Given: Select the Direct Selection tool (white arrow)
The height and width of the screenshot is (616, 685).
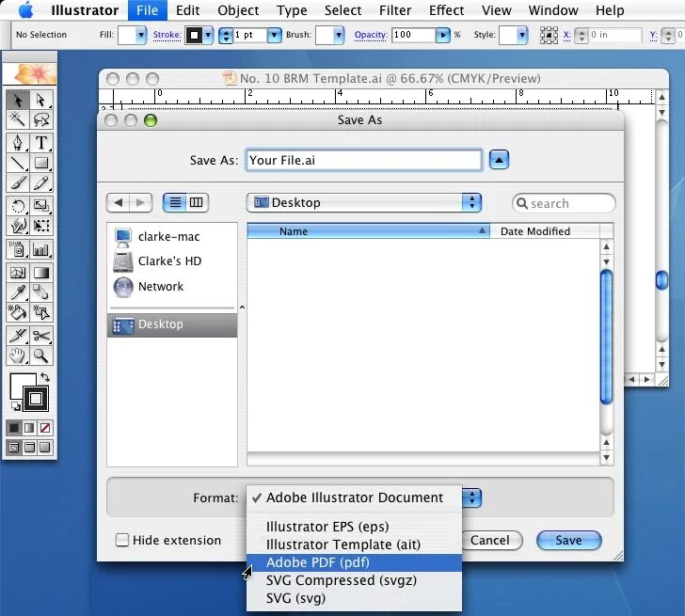Looking at the screenshot, I should (x=41, y=100).
